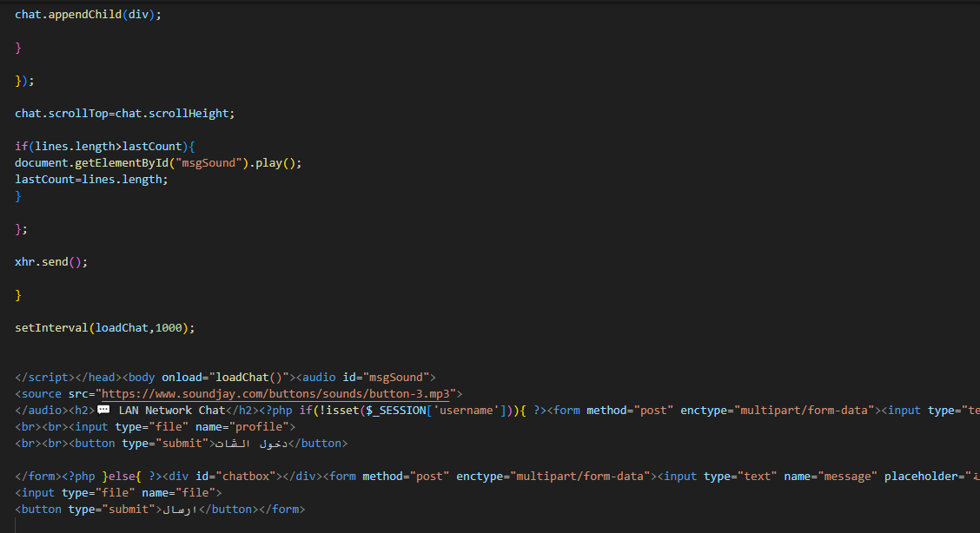
Task: Click the }else{ PHP keyword
Action: tap(122, 477)
